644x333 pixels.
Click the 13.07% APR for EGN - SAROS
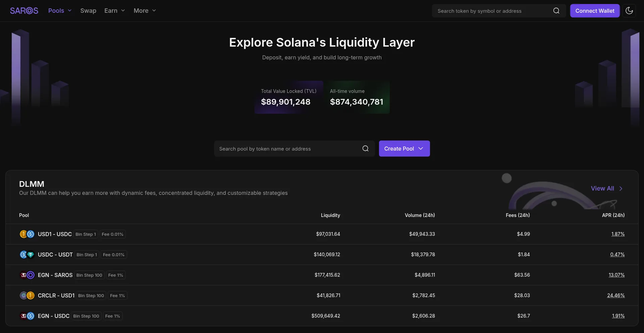click(616, 275)
